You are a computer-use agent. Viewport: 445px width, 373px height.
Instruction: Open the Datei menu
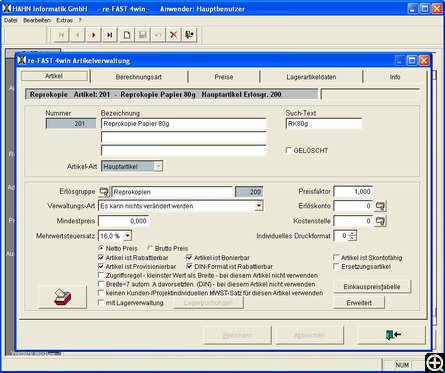coord(11,20)
